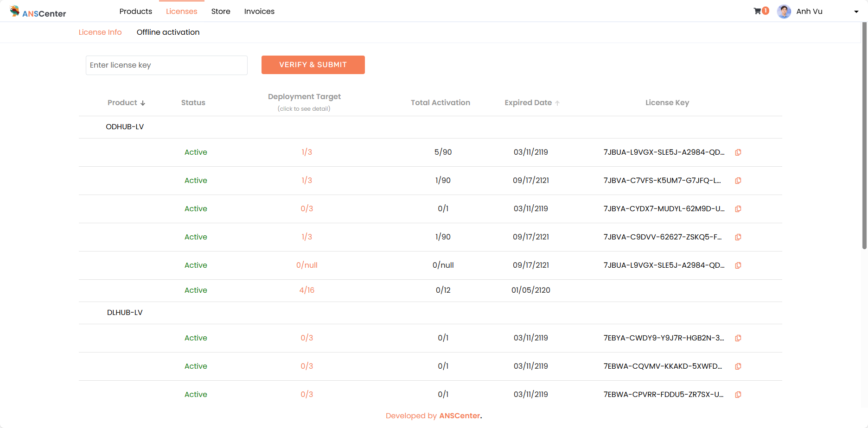Screen dimensions: 868x428
Task: Expand the user account dropdown arrow
Action: pyautogui.click(x=856, y=12)
